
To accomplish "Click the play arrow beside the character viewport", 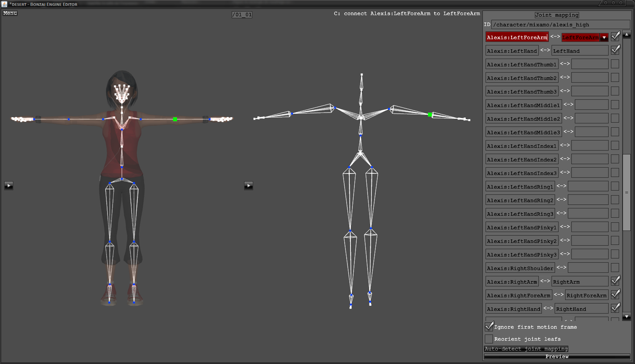I will (9, 185).
